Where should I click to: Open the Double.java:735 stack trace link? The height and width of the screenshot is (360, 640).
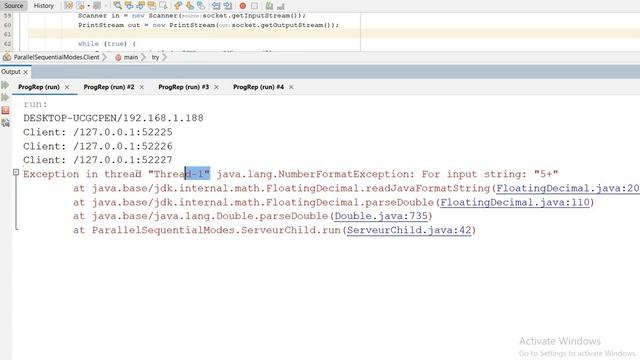pyautogui.click(x=381, y=216)
